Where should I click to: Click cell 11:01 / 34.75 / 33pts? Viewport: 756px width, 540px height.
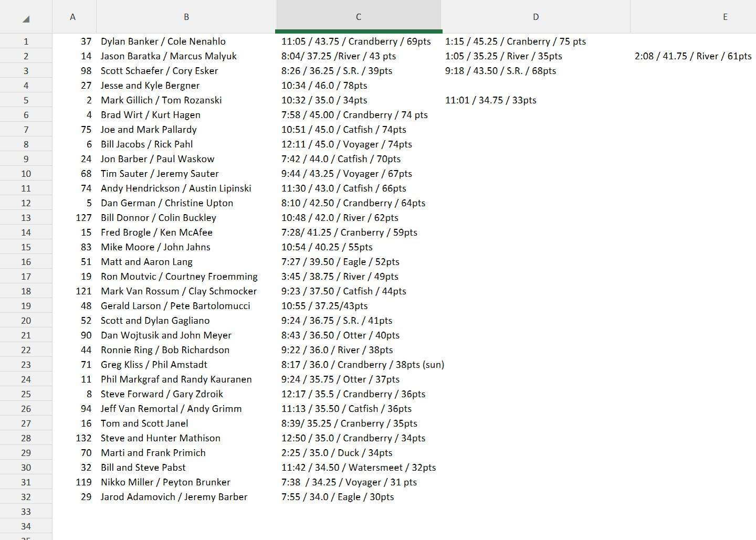click(490, 100)
